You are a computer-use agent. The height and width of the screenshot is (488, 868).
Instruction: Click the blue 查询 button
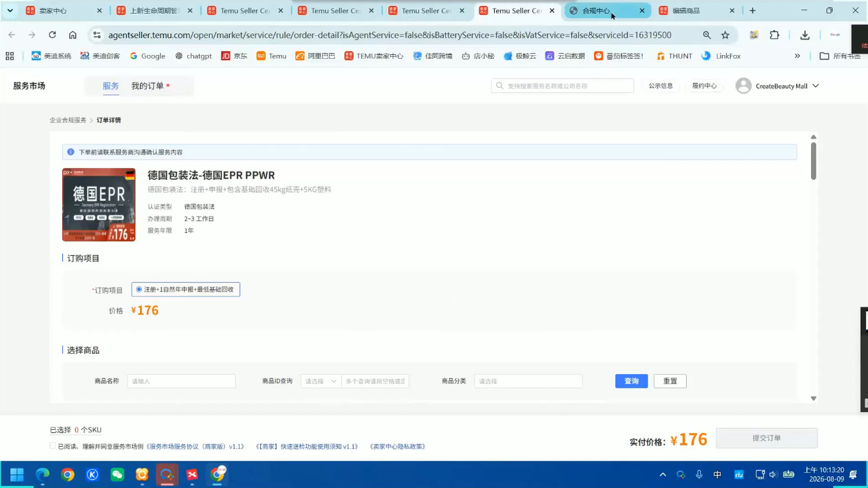[x=631, y=381]
